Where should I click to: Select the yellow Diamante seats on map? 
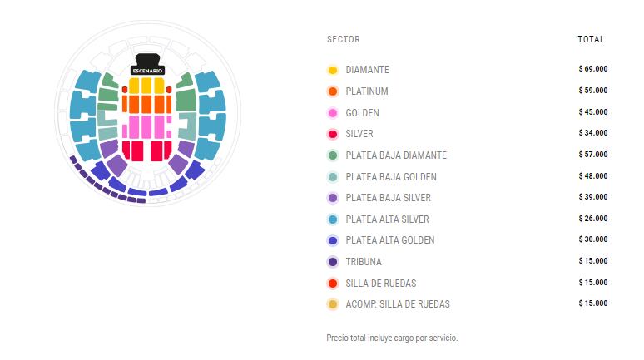coord(146,85)
